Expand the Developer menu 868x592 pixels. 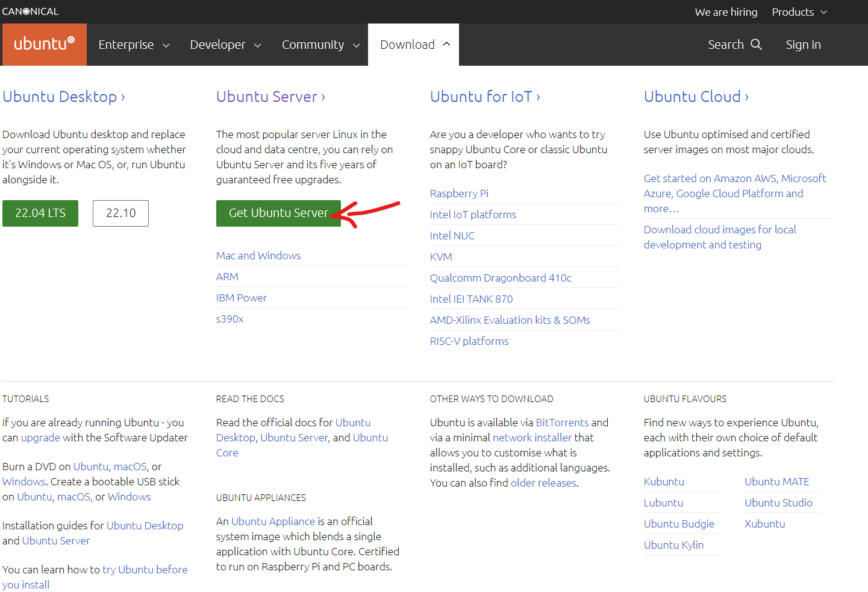click(x=225, y=45)
